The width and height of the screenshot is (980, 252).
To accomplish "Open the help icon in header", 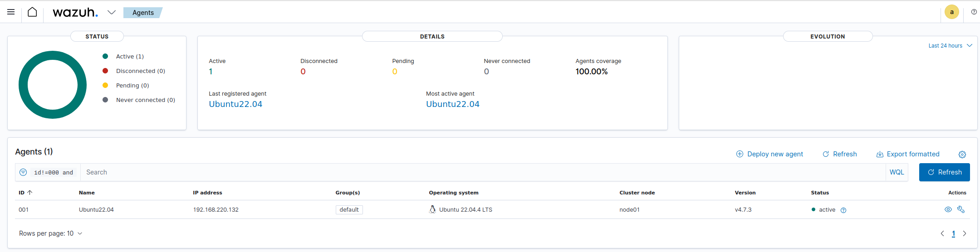I will (x=974, y=12).
